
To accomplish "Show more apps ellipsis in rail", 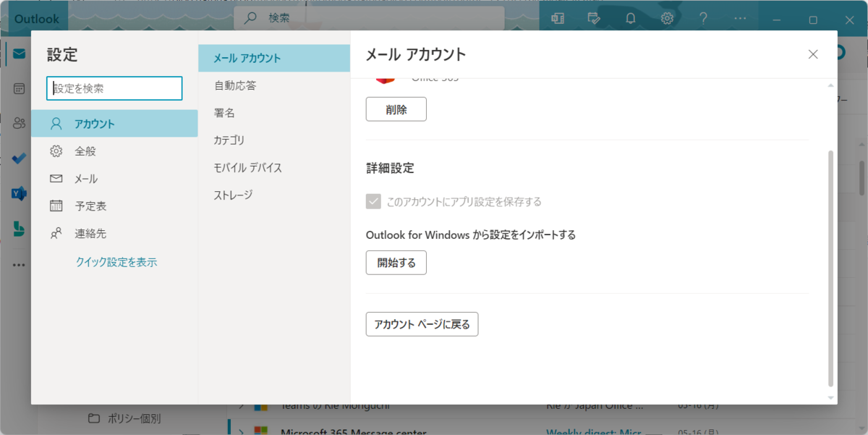I will click(x=19, y=265).
